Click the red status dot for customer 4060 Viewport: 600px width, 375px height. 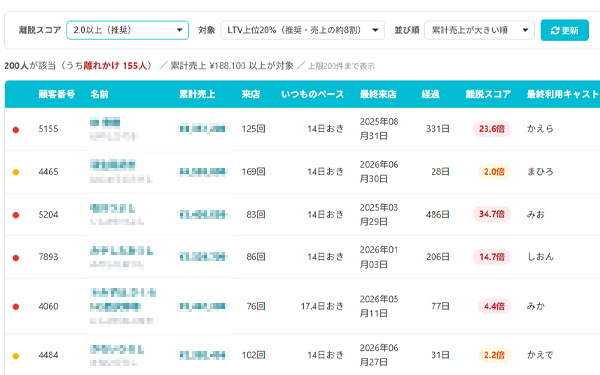tap(16, 307)
